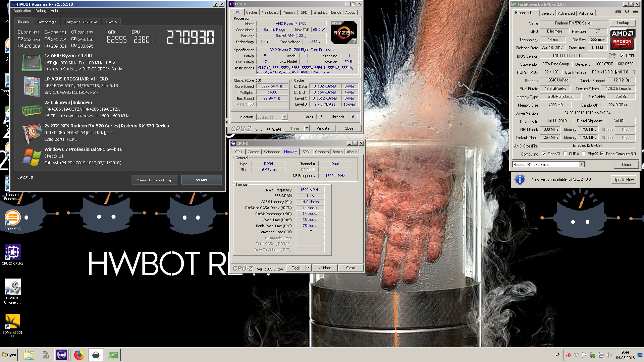Click the BIOS export share icon in GPU-Z
Viewport: 644px width, 362px height.
pos(612,56)
